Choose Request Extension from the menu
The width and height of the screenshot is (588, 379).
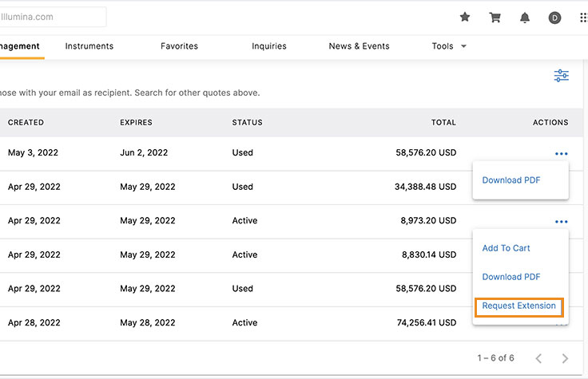(x=518, y=306)
